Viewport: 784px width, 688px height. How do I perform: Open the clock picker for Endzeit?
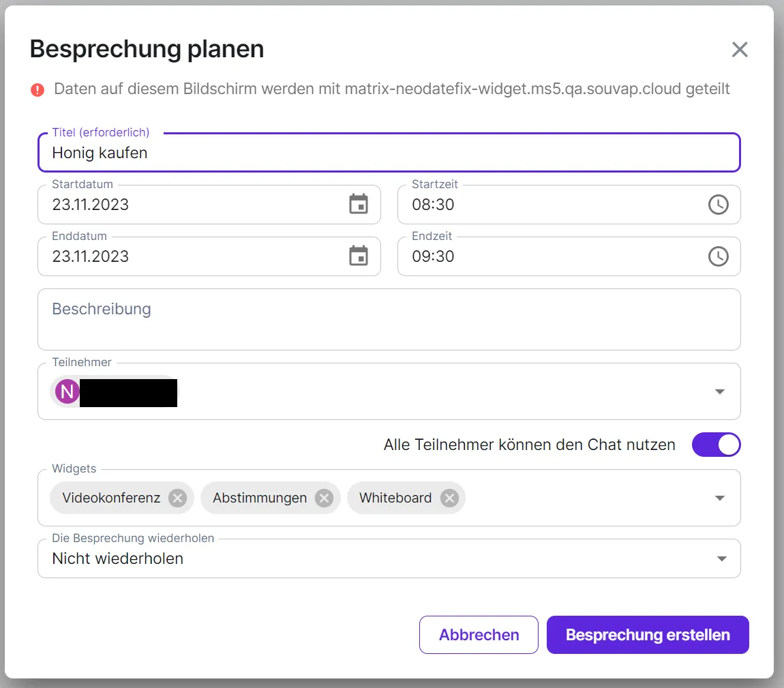click(718, 256)
